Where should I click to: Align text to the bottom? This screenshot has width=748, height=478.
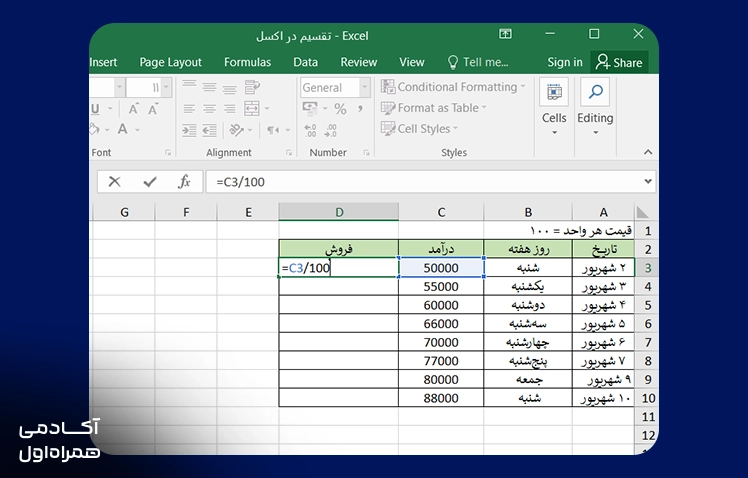(229, 87)
